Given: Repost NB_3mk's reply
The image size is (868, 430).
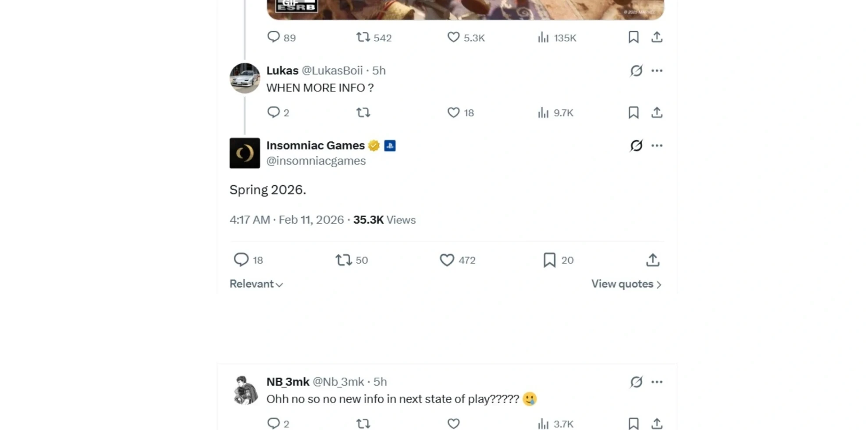Looking at the screenshot, I should coord(363,423).
